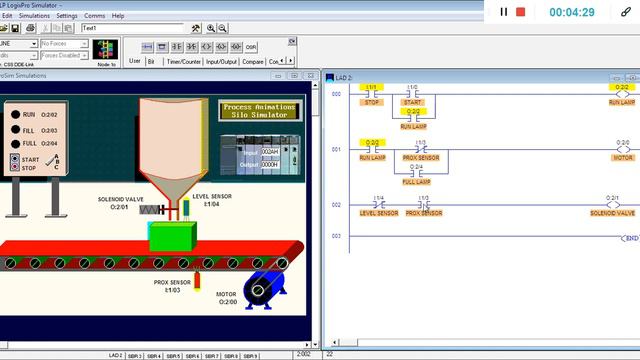Click the zoom in magnifier

coord(211,28)
